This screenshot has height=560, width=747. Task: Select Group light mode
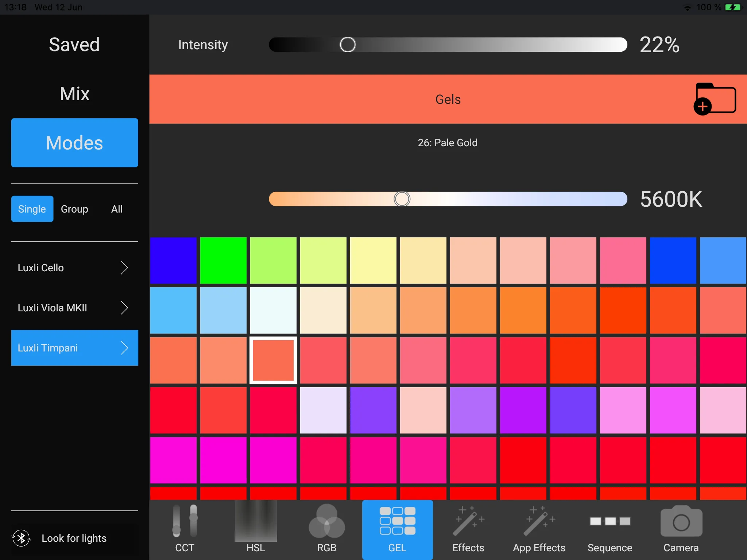[x=75, y=209]
